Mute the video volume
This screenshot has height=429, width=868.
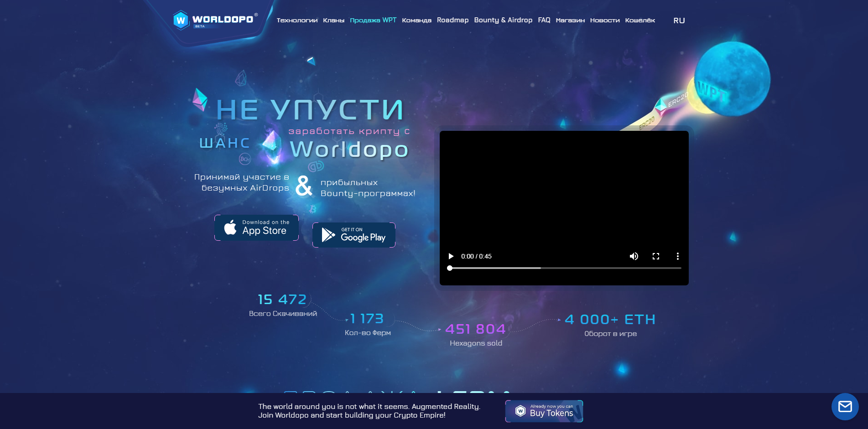coord(634,256)
